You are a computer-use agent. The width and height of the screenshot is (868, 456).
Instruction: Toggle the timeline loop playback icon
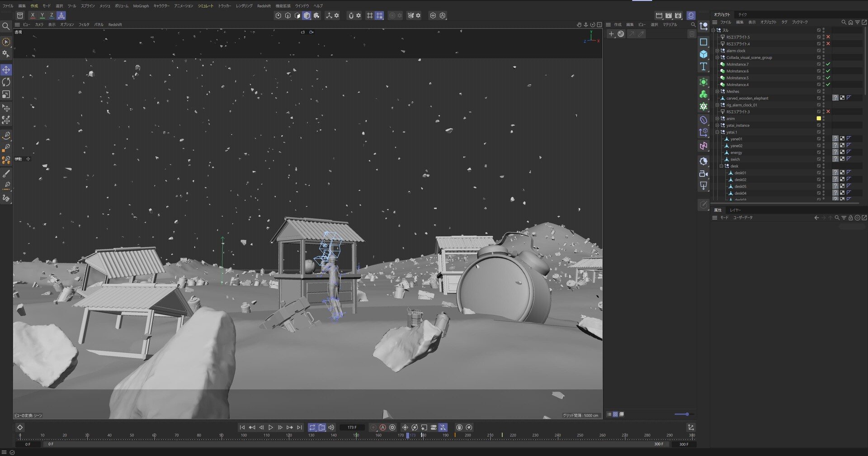pyautogui.click(x=312, y=427)
